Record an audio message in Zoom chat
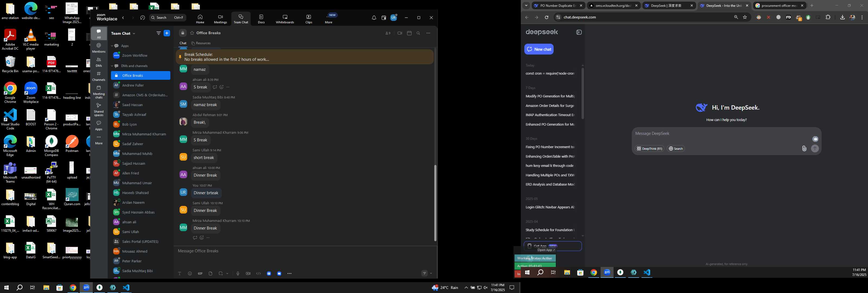 pyautogui.click(x=238, y=273)
